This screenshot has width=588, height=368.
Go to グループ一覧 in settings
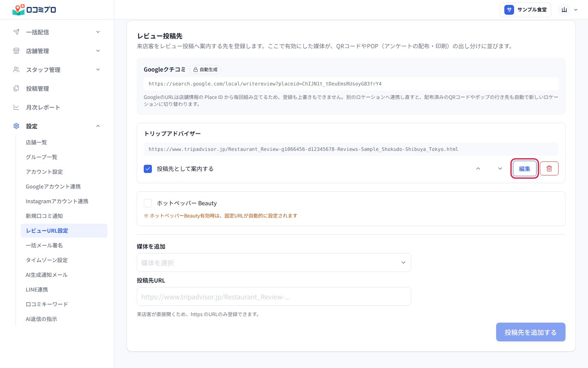tap(64, 157)
